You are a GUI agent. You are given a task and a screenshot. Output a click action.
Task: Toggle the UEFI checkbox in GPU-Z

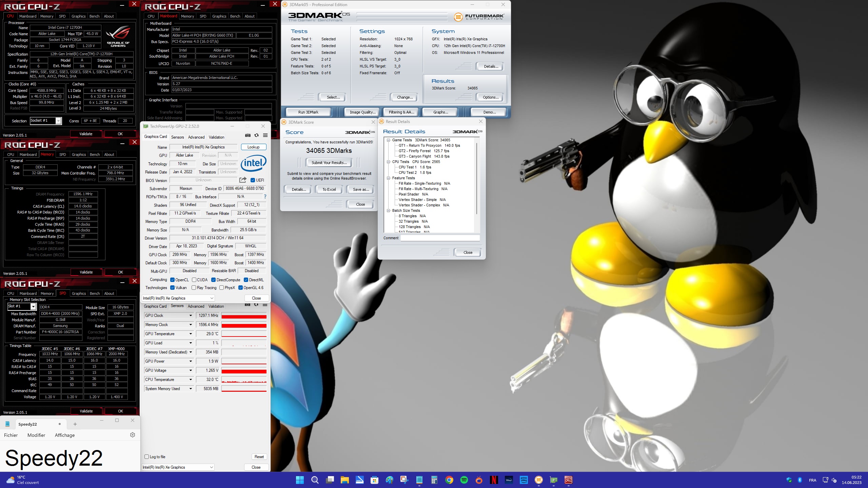(253, 180)
